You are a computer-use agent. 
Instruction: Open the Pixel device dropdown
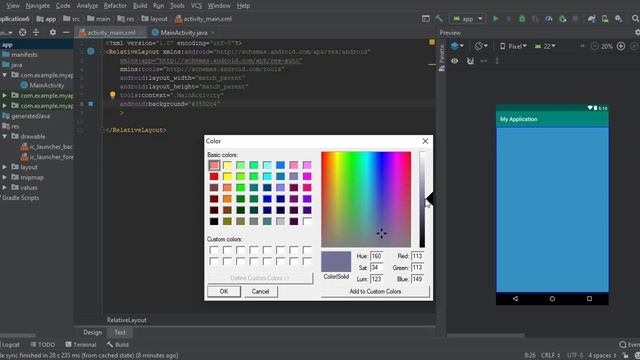513,46
